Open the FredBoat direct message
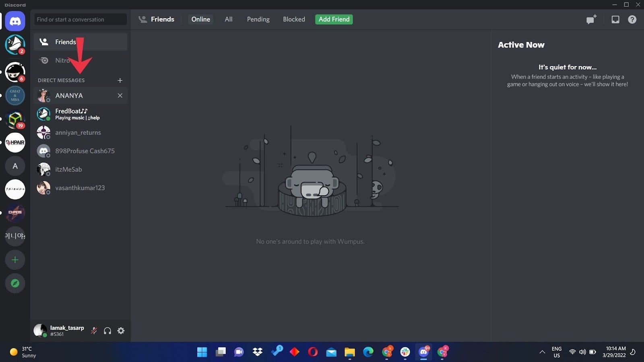 (x=80, y=114)
